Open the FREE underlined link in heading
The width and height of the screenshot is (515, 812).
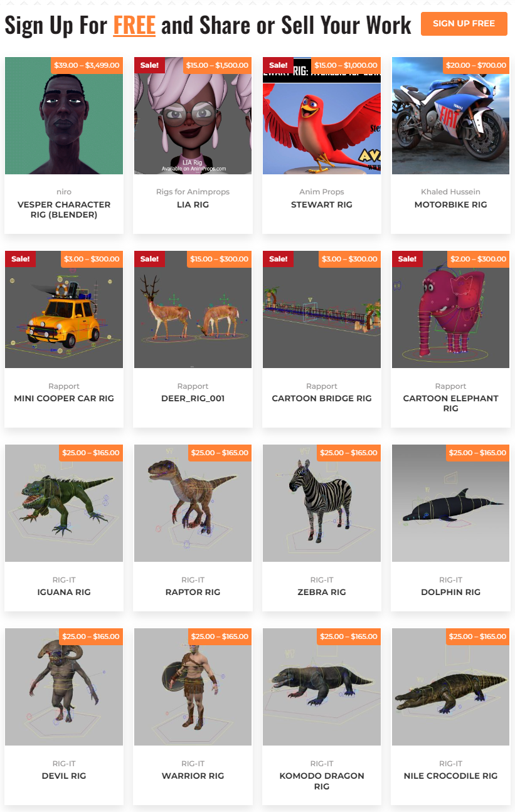pyautogui.click(x=134, y=25)
